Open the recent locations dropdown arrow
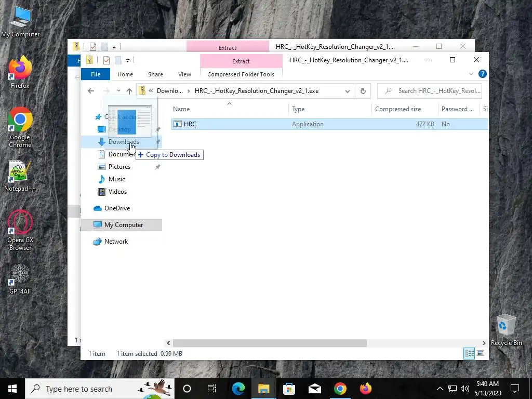 tap(118, 91)
